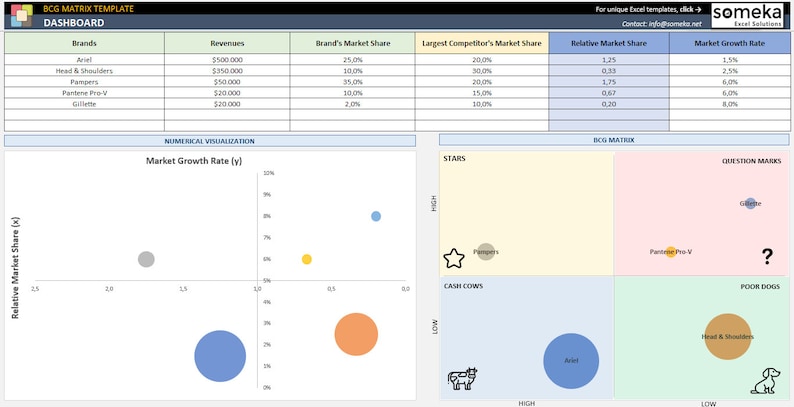
Task: Click the $500.000 revenue cell
Action: [227, 59]
